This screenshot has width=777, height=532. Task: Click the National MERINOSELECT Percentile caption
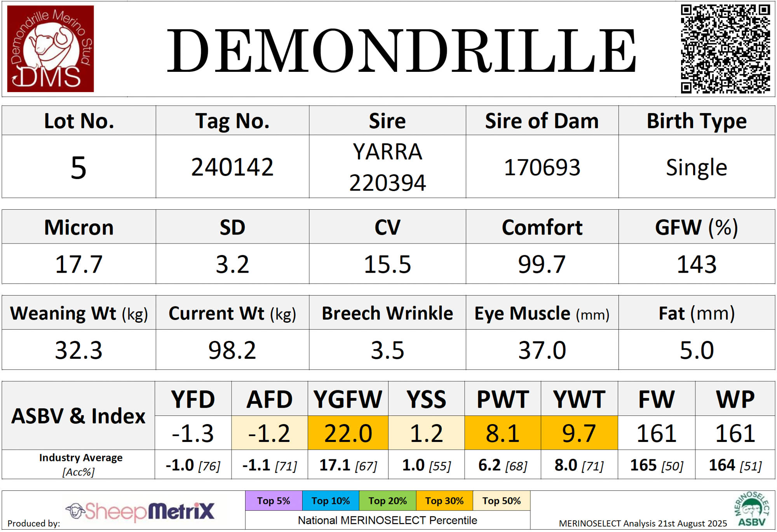click(387, 520)
